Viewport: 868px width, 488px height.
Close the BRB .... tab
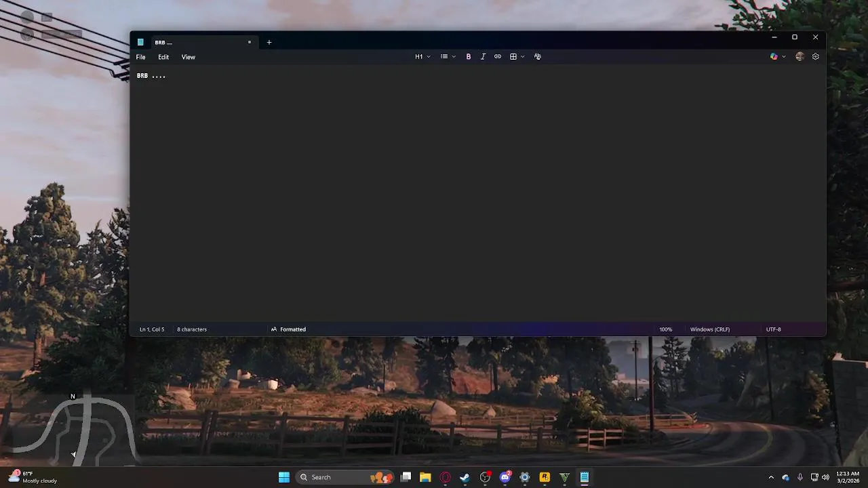250,42
